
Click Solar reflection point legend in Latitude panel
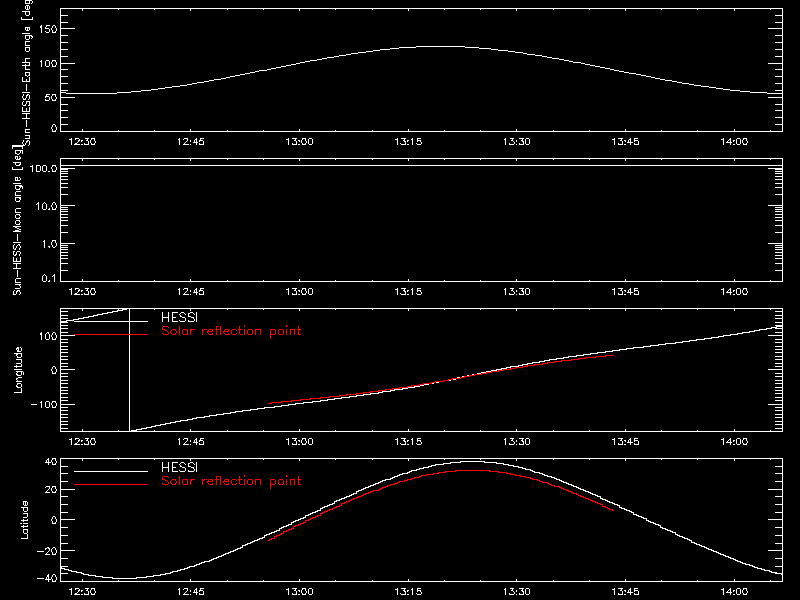coord(231,481)
